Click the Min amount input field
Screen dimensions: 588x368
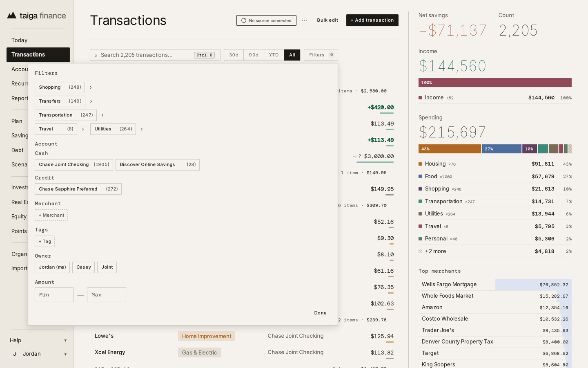click(54, 295)
